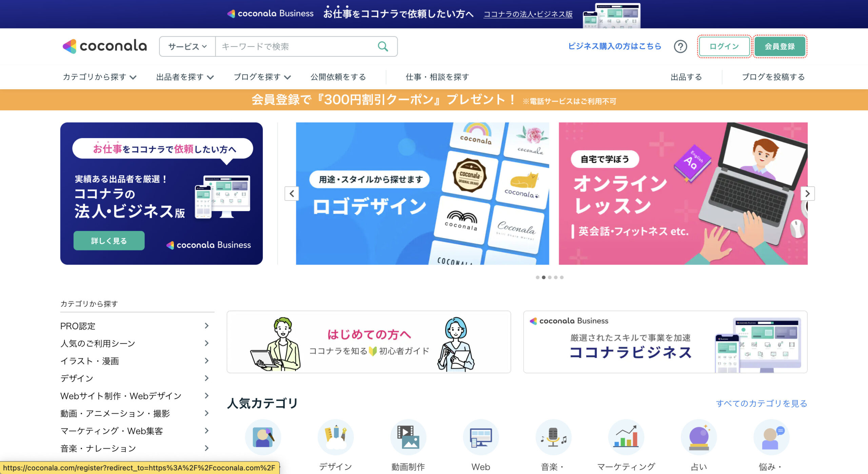The width and height of the screenshot is (868, 474).
Task: Expand カテゴリから探す navigation menu
Action: [99, 77]
